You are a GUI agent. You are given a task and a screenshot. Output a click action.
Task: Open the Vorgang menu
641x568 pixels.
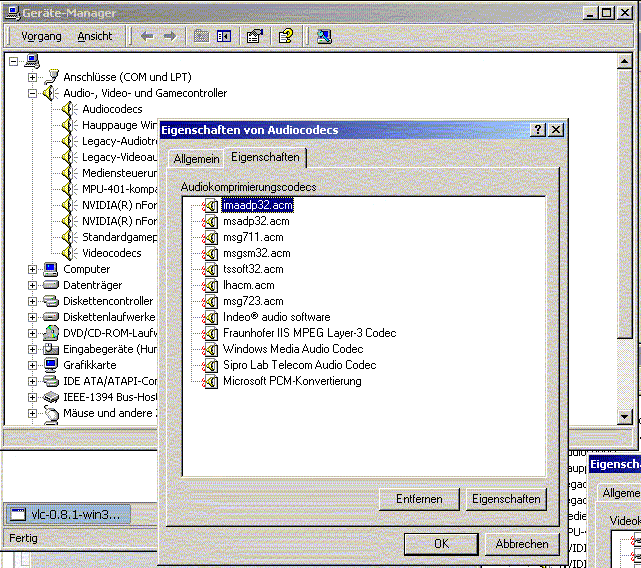click(x=41, y=36)
